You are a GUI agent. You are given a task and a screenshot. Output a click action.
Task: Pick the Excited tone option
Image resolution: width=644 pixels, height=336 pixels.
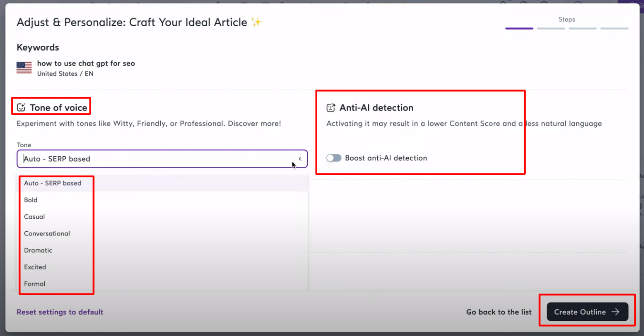pos(35,267)
